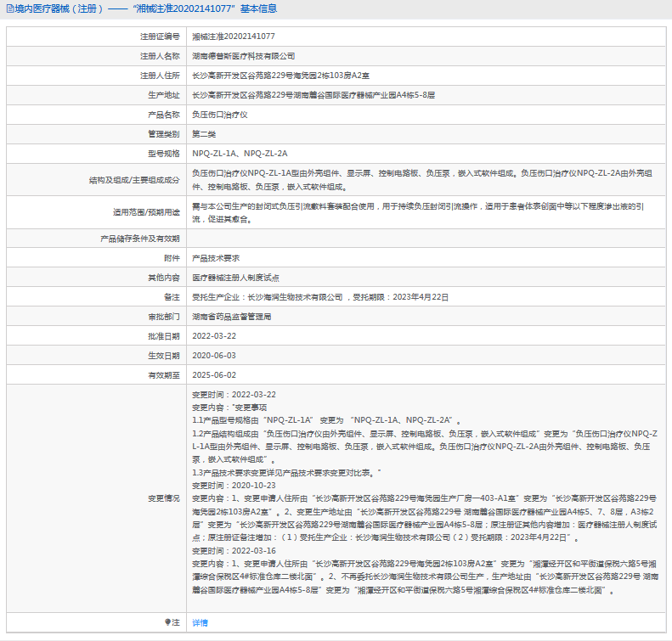This screenshot has height=641, width=672.
Task: Select effective date 2020-06-03
Action: (x=214, y=356)
